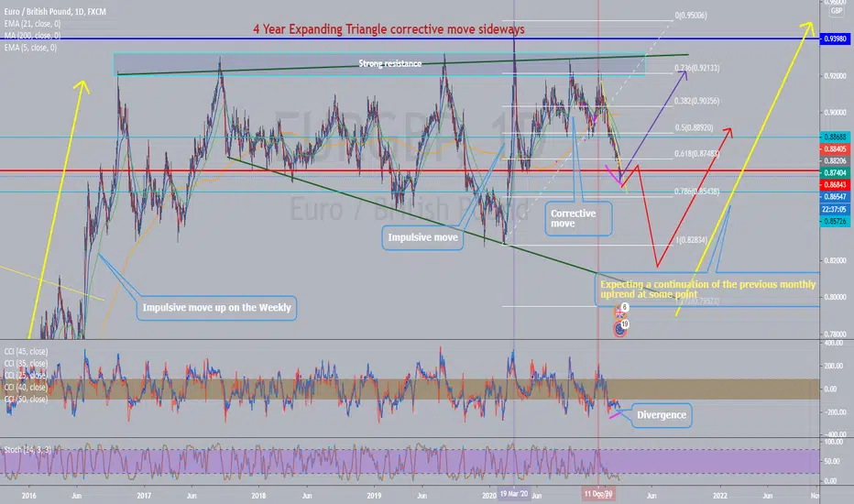Click the Fibonacci level label 0.5(0.88920)
854x504 pixels.
point(694,128)
